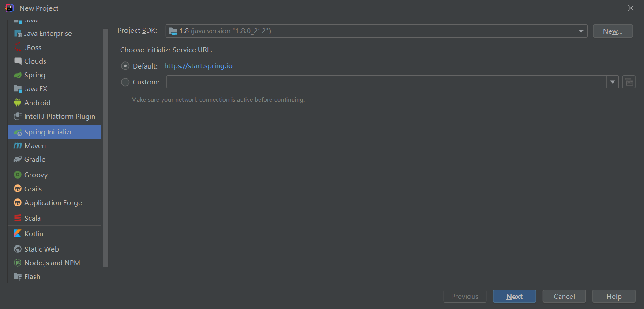Select the Custom service URL radio button
The width and height of the screenshot is (644, 309).
coord(125,82)
